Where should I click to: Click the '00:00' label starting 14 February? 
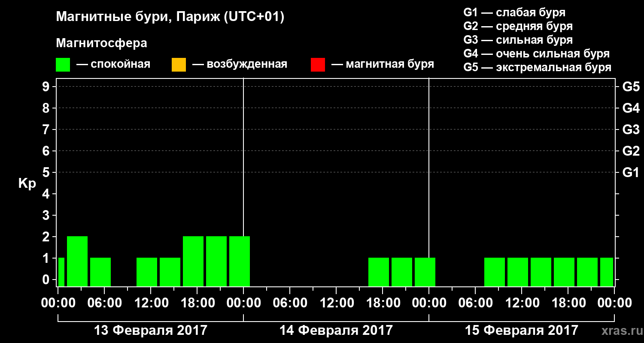click(x=243, y=303)
